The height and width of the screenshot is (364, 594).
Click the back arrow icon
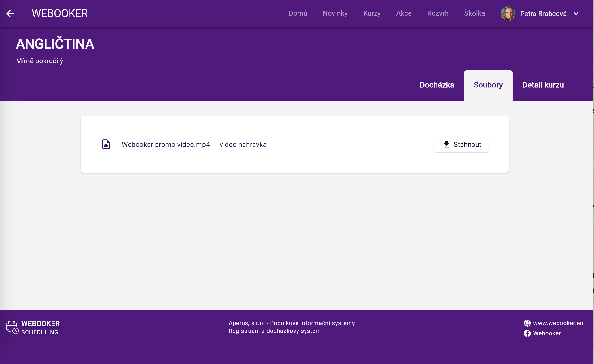[10, 13]
